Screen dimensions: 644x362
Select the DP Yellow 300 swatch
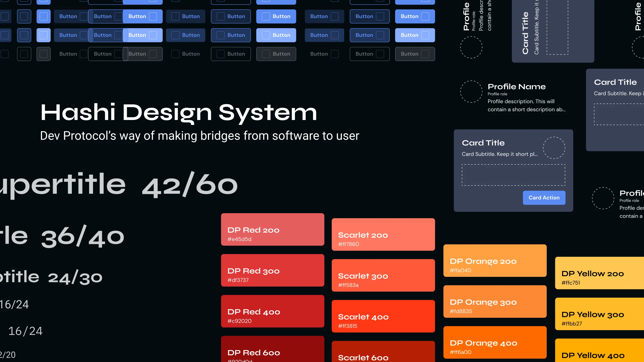(600, 314)
